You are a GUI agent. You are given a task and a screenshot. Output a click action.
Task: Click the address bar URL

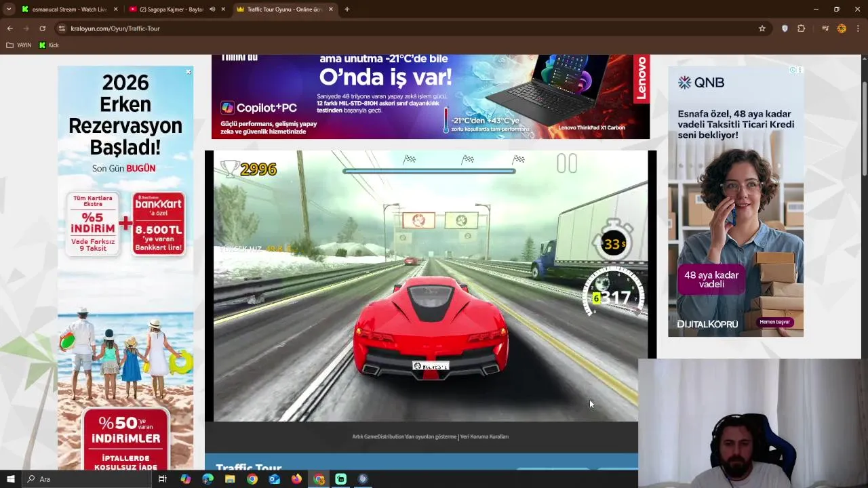(115, 28)
